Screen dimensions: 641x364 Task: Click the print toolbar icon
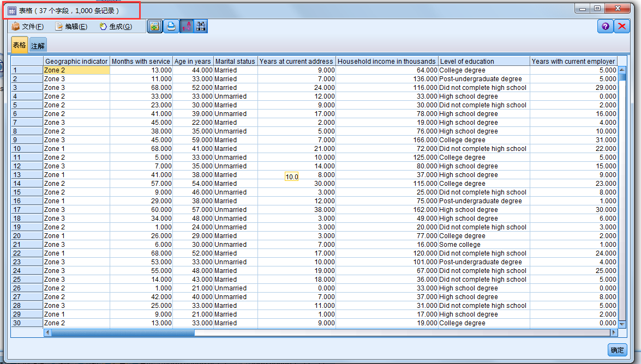[x=171, y=26]
